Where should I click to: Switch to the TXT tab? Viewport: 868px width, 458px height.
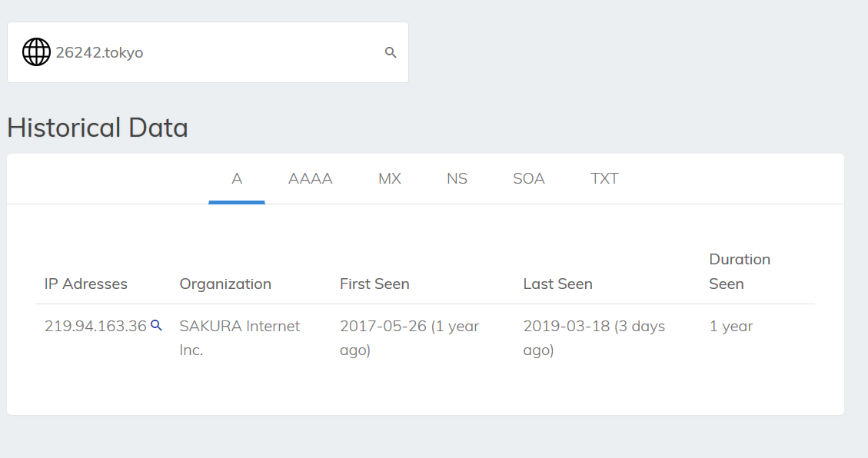[x=604, y=179]
